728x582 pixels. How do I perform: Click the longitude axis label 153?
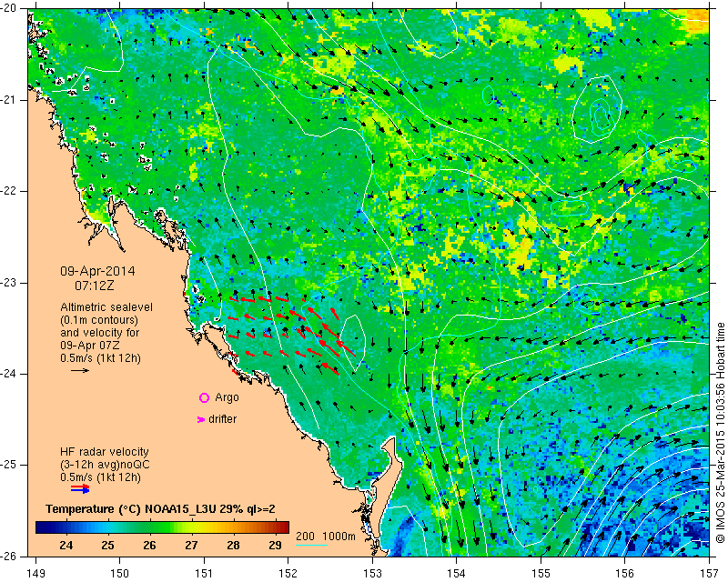pos(372,574)
